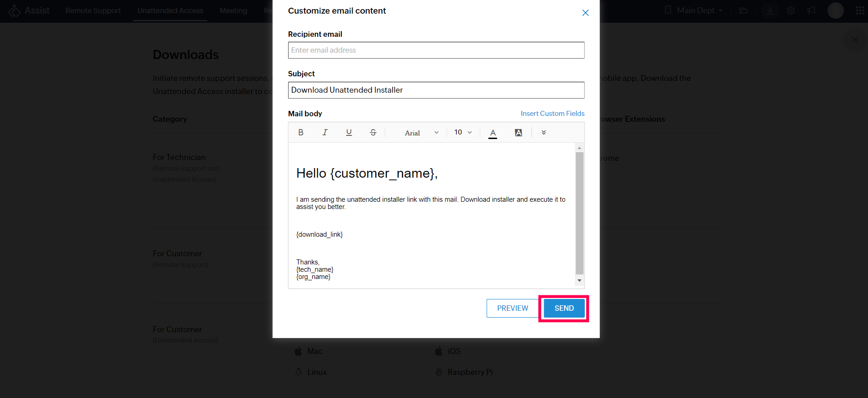Open the font color picker
The height and width of the screenshot is (398, 868).
click(493, 133)
